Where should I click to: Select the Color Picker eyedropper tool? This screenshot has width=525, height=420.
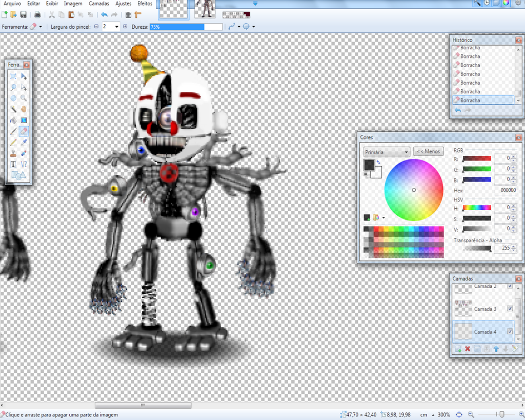[24, 143]
